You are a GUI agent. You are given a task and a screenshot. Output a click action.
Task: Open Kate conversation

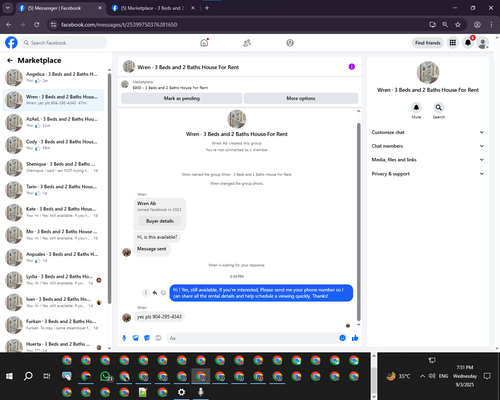pyautogui.click(x=53, y=212)
